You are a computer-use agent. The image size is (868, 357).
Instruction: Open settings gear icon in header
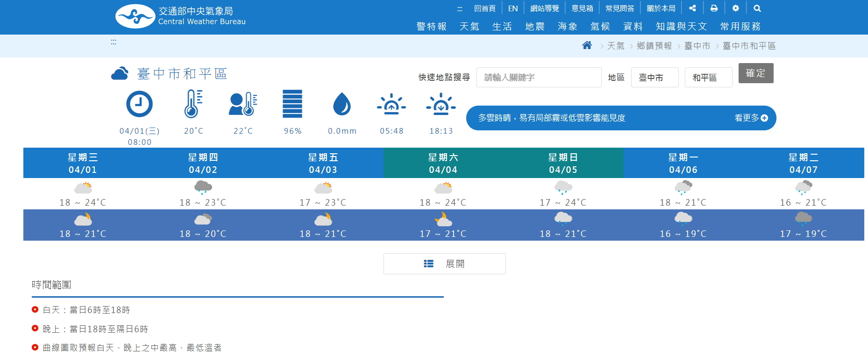[x=735, y=8]
